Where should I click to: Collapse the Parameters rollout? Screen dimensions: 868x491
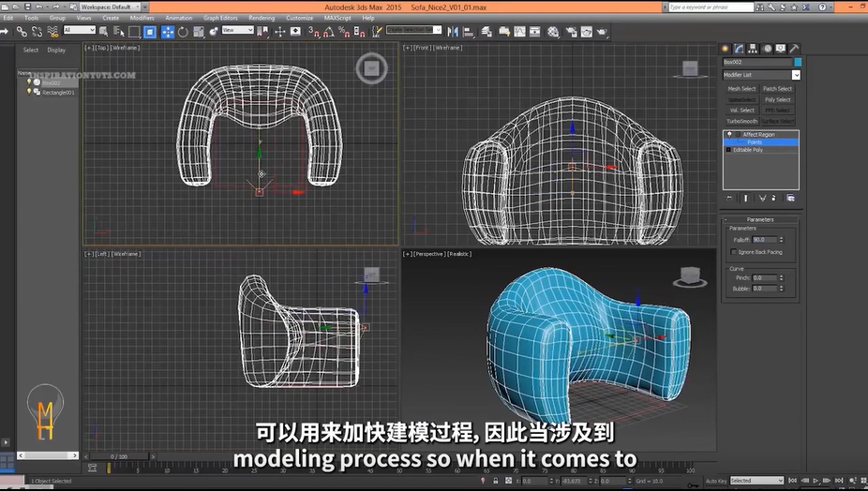pos(760,220)
